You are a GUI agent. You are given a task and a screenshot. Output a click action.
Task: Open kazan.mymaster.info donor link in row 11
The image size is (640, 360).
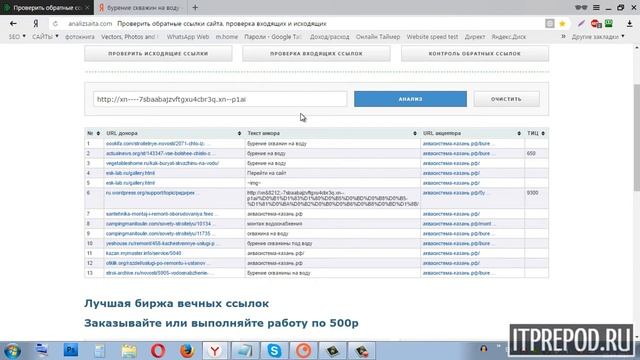[144, 253]
